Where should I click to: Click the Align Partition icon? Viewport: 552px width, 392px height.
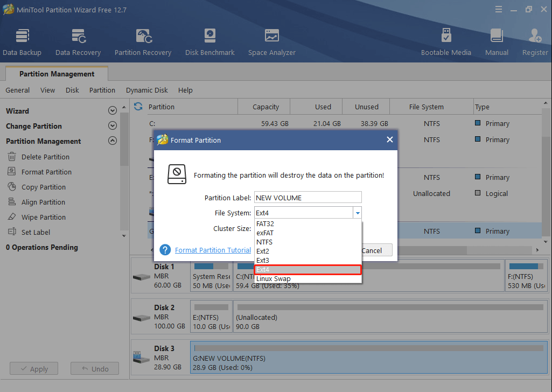pyautogui.click(x=12, y=201)
